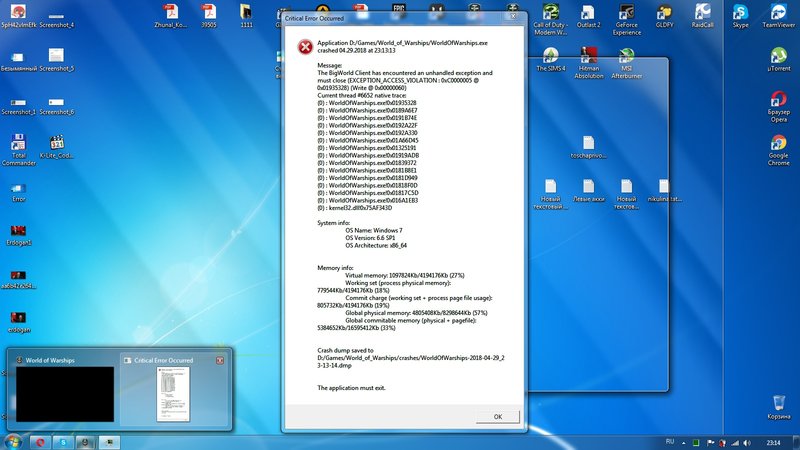Viewport: 800px width, 450px height.
Task: Close the Critical Error Occurred taskbar preview
Action: tap(220, 360)
